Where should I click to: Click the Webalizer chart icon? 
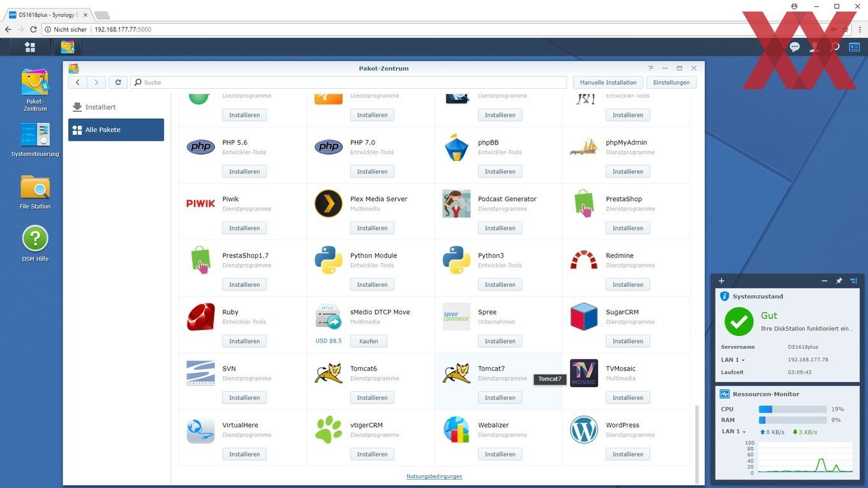[x=456, y=430]
